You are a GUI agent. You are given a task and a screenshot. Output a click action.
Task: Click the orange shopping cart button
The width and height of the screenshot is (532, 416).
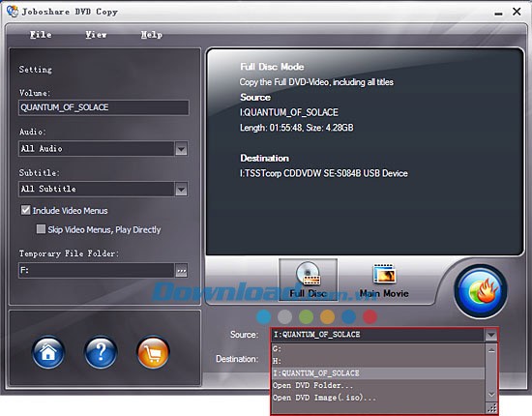(153, 352)
